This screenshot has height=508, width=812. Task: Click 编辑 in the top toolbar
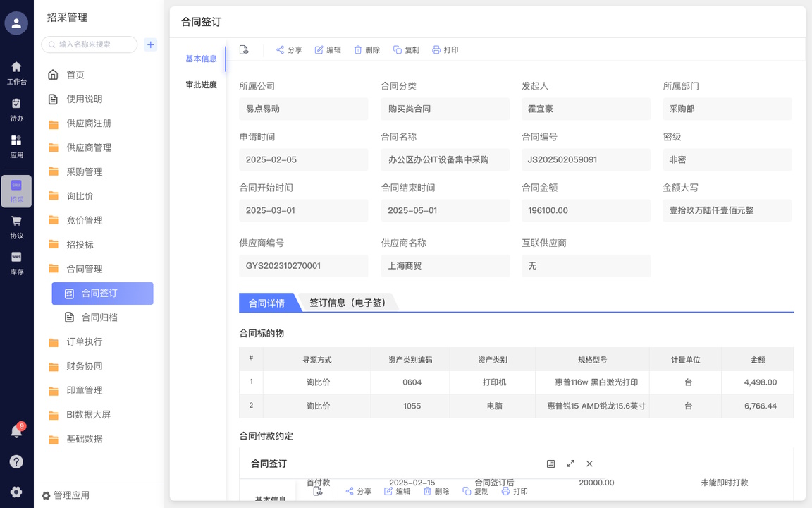(328, 50)
